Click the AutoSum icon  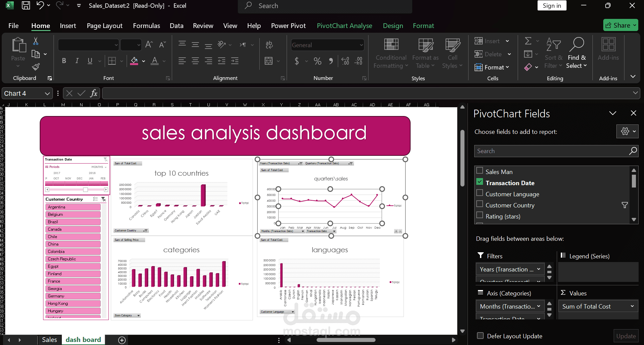pos(528,40)
